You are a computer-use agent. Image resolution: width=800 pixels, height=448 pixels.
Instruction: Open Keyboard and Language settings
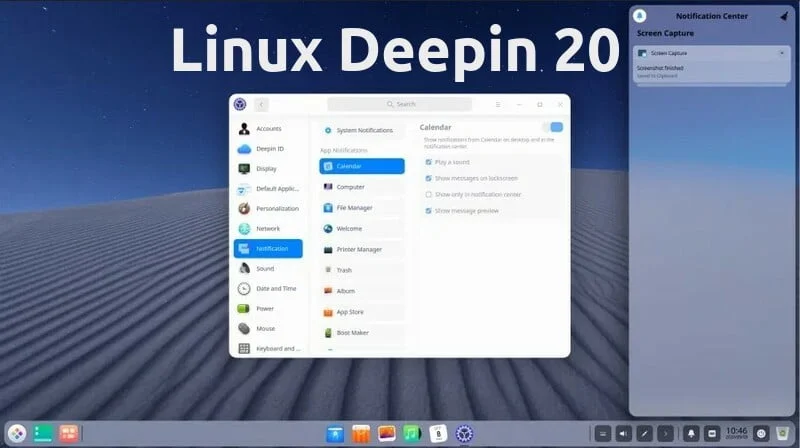point(268,349)
